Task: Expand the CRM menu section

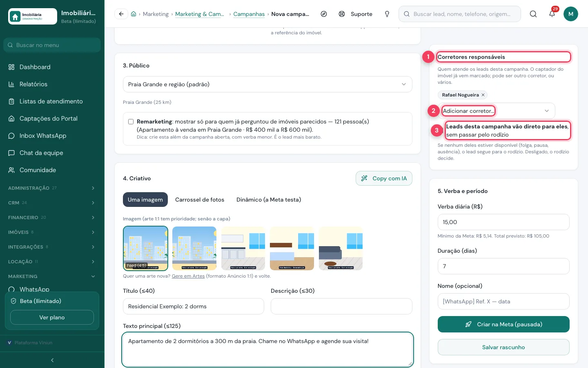Action: point(52,203)
